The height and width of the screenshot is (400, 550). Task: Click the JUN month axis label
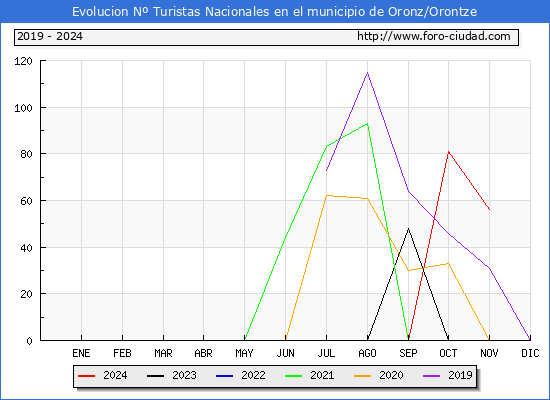[x=286, y=353]
